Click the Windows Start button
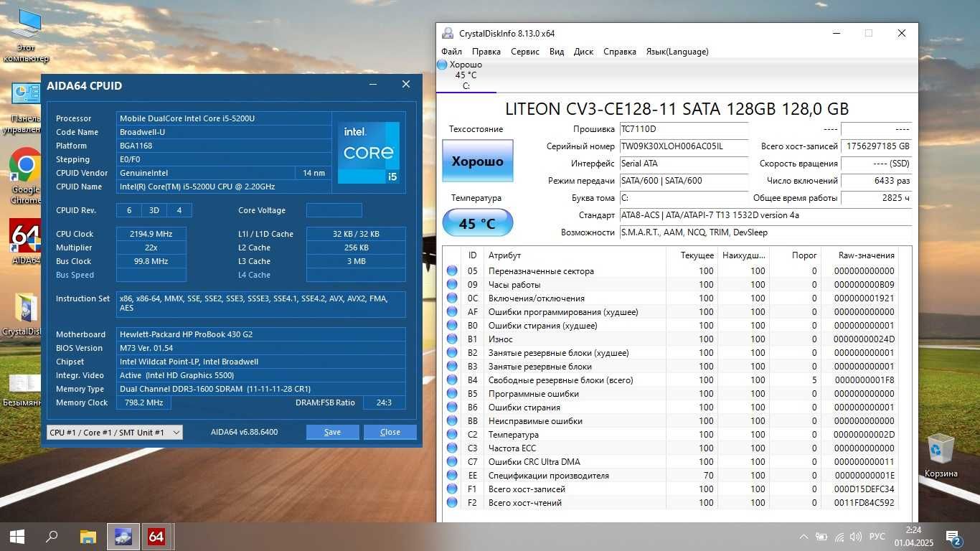 [x=17, y=536]
